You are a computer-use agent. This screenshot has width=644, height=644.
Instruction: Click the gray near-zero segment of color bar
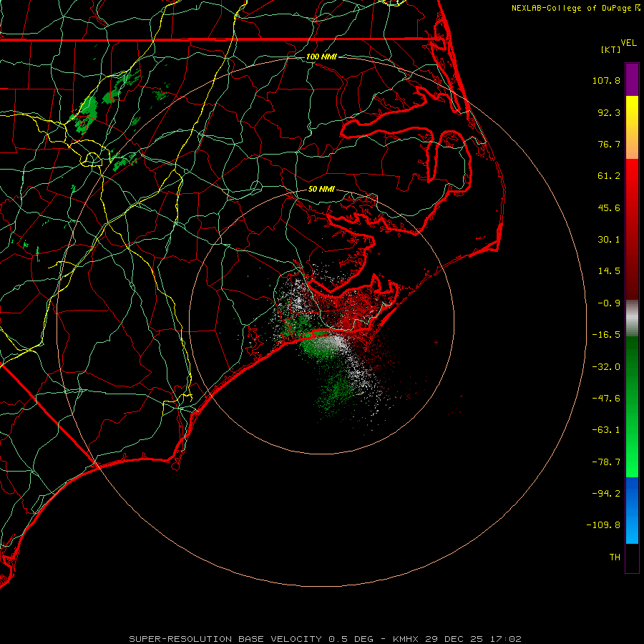pyautogui.click(x=632, y=318)
